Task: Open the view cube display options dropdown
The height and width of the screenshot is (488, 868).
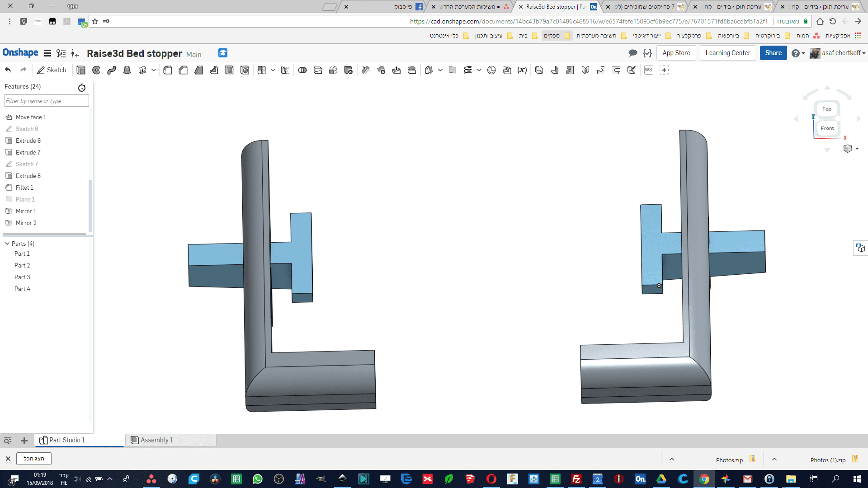Action: pyautogui.click(x=857, y=149)
